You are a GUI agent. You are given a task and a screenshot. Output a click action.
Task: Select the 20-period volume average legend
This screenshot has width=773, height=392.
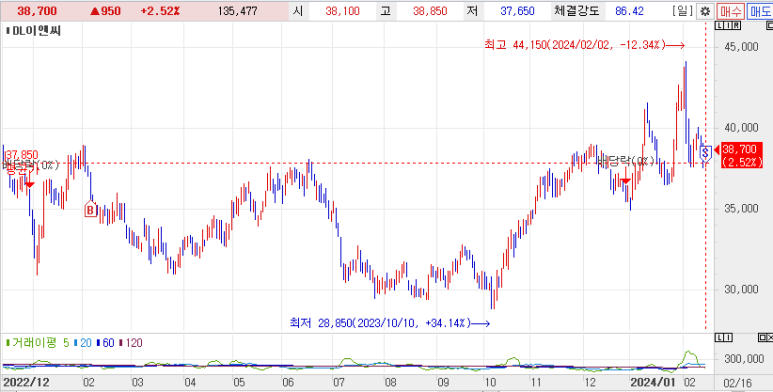[x=83, y=343]
